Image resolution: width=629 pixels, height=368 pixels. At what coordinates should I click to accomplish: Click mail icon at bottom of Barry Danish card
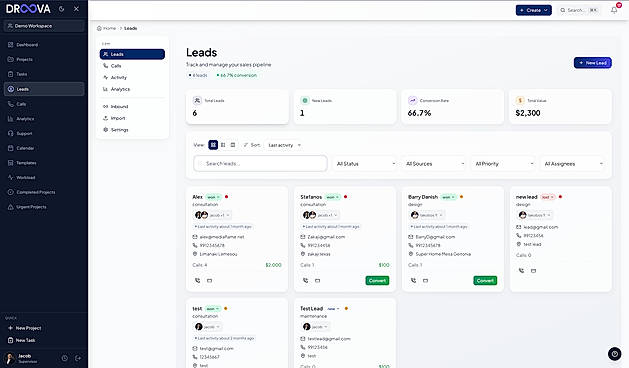425,281
